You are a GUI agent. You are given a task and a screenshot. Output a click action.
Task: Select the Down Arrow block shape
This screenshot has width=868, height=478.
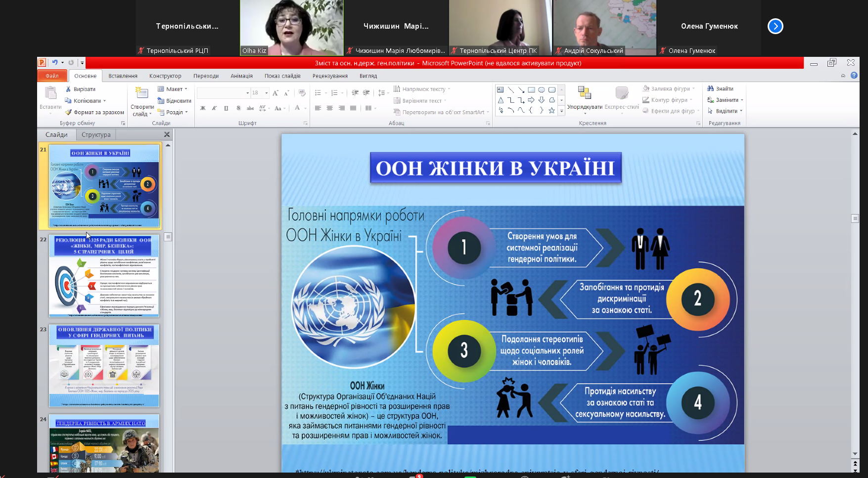[542, 100]
